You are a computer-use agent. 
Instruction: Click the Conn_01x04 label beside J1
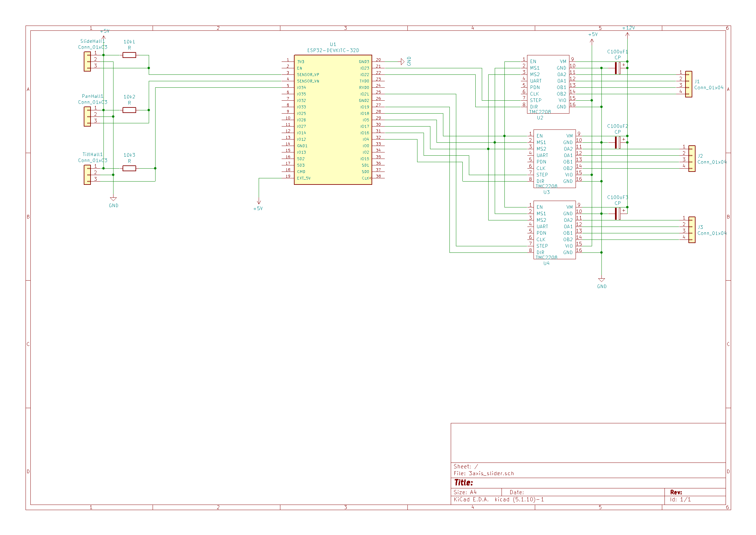point(709,88)
